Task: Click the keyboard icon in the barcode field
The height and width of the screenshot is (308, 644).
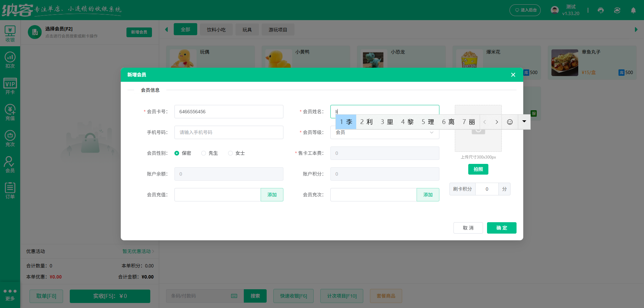Action: point(234,296)
